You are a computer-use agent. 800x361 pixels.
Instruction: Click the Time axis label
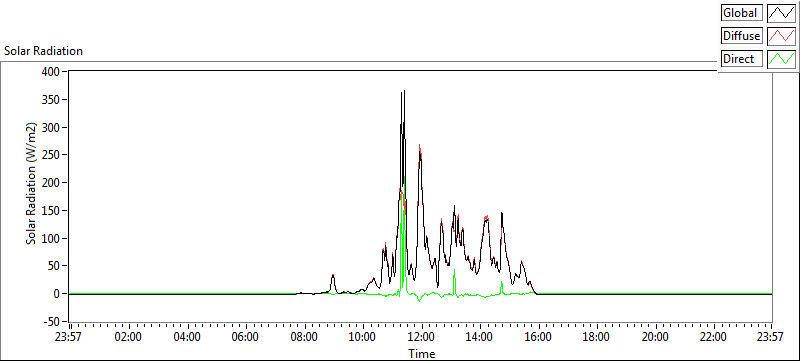[x=421, y=353]
